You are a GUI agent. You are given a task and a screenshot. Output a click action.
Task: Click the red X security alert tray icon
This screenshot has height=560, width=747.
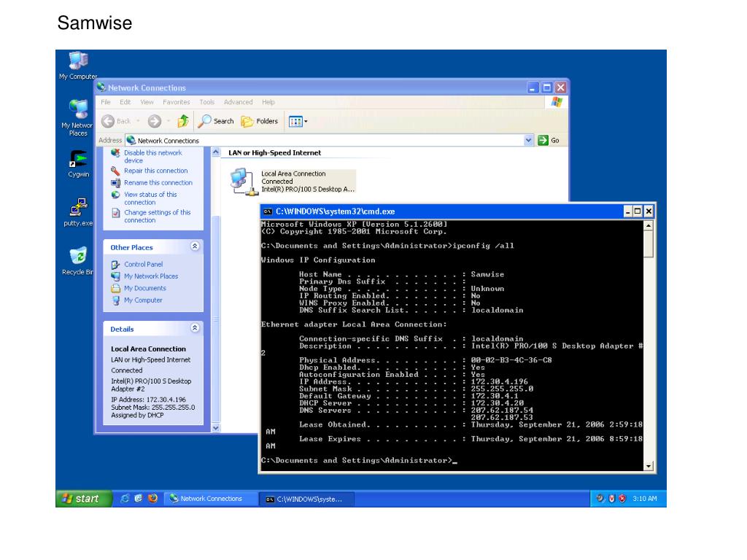coord(622,499)
